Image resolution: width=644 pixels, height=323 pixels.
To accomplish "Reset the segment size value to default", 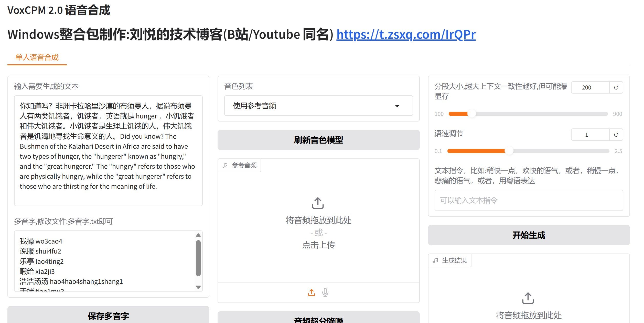I will click(x=616, y=88).
